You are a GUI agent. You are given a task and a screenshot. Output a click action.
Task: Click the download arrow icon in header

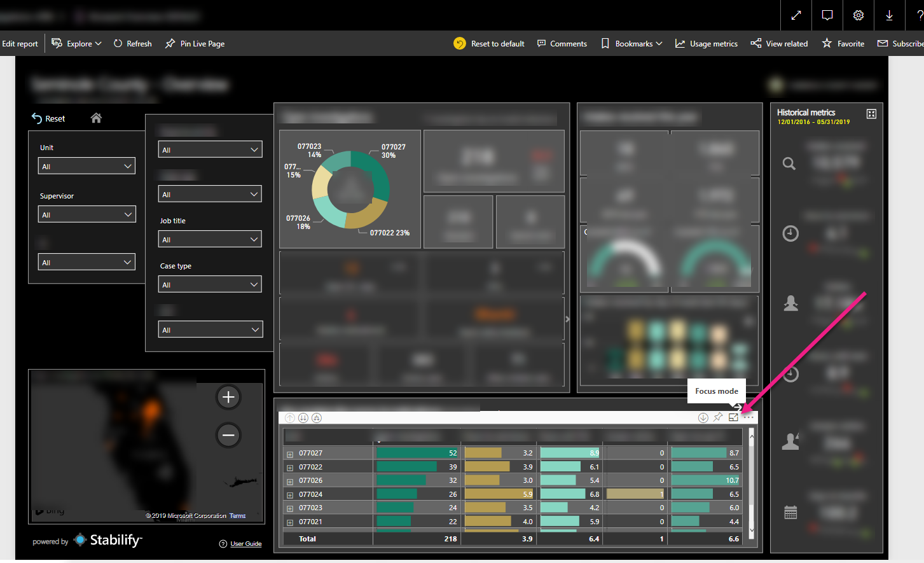[x=889, y=15]
